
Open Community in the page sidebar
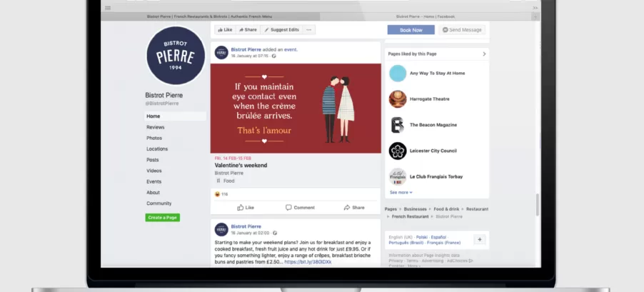coord(159,203)
